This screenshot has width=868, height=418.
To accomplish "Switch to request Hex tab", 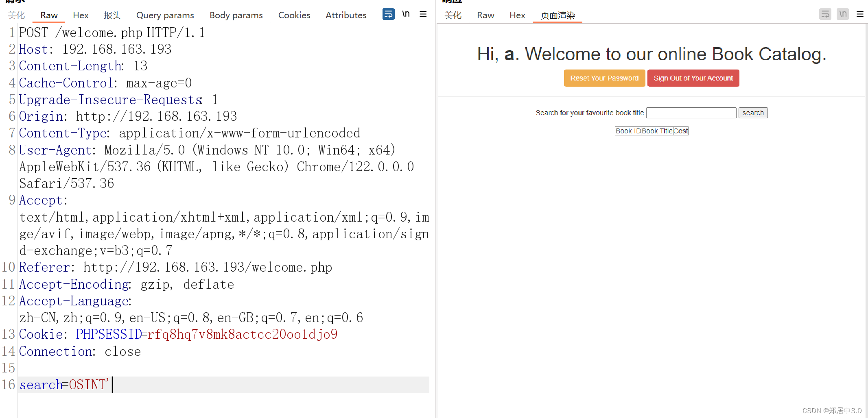I will tap(81, 15).
